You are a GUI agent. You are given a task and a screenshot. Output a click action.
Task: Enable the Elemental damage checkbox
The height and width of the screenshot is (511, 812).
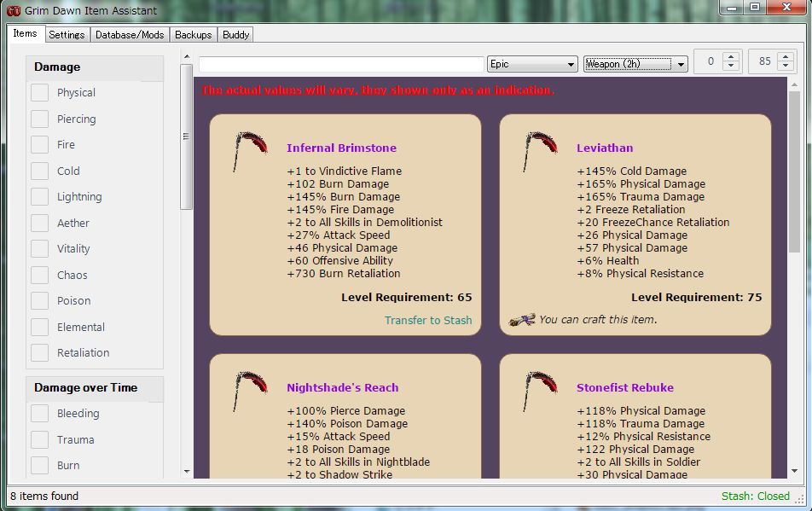[40, 327]
